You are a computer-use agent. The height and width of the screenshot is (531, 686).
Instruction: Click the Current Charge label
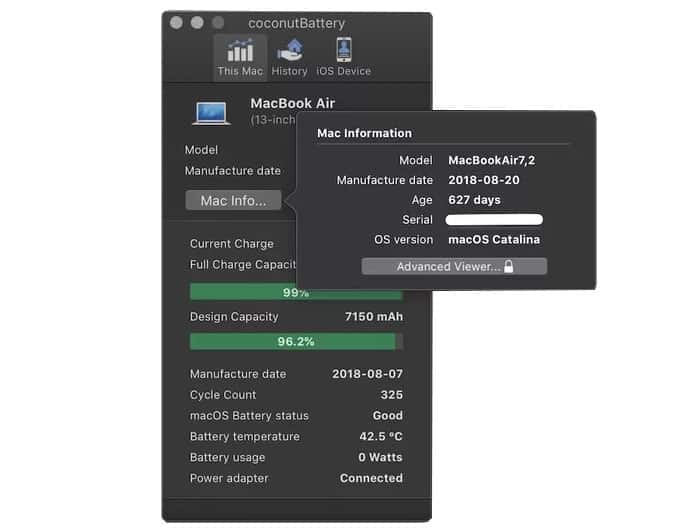click(x=231, y=244)
